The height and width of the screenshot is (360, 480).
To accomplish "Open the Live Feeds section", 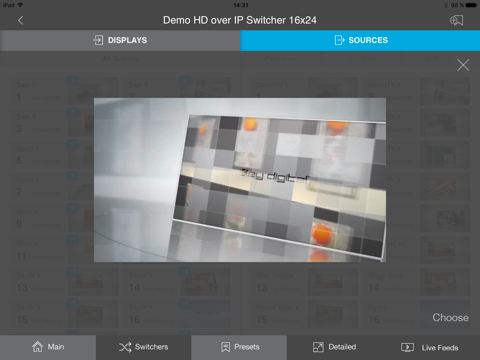I will coord(431,347).
